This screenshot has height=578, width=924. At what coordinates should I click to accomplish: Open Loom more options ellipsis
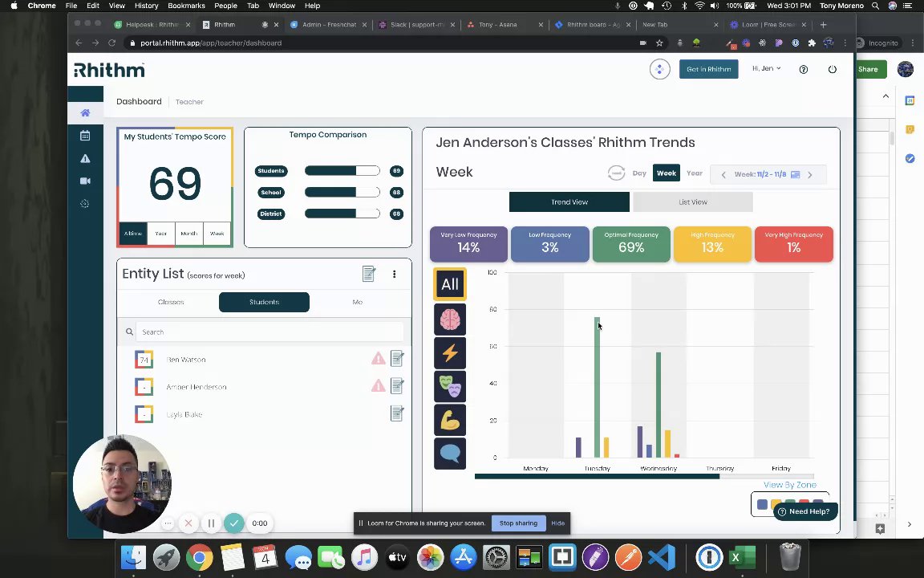[x=168, y=523]
